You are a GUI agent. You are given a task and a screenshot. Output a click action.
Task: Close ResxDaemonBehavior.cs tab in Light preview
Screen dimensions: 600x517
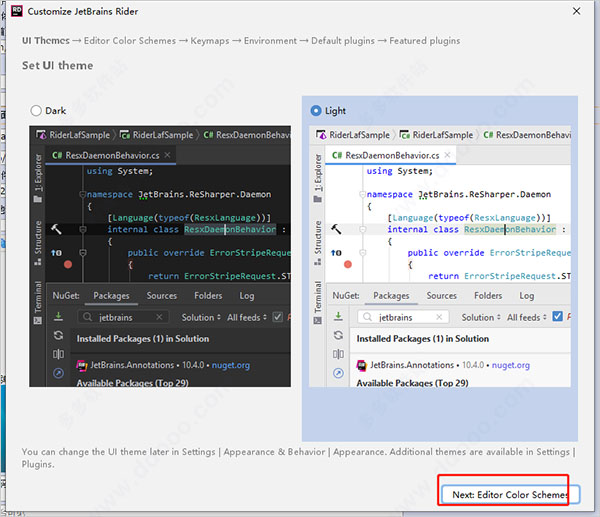tap(447, 155)
